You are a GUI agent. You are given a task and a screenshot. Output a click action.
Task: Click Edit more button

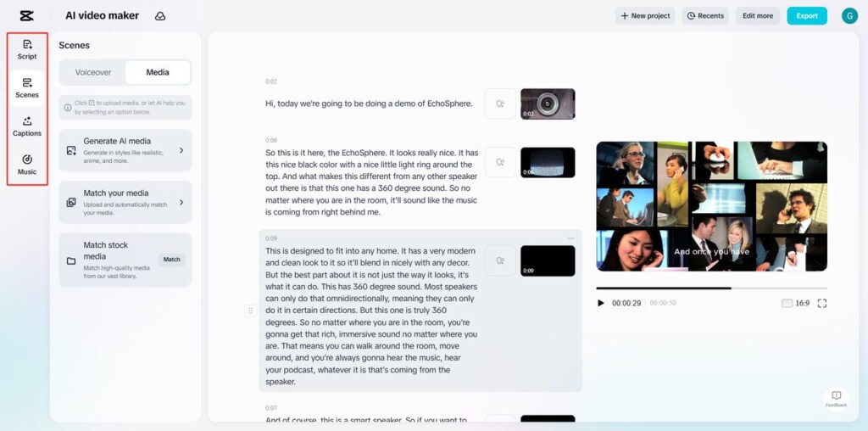click(757, 15)
